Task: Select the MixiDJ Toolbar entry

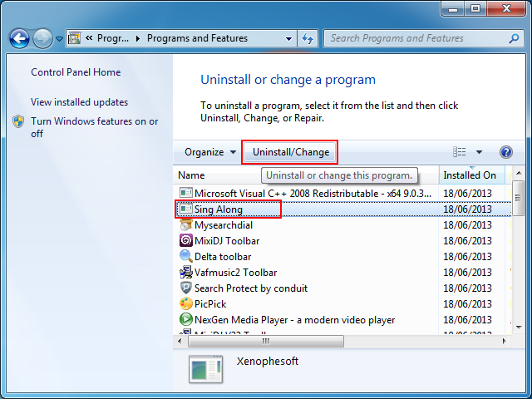Action: coord(342,241)
